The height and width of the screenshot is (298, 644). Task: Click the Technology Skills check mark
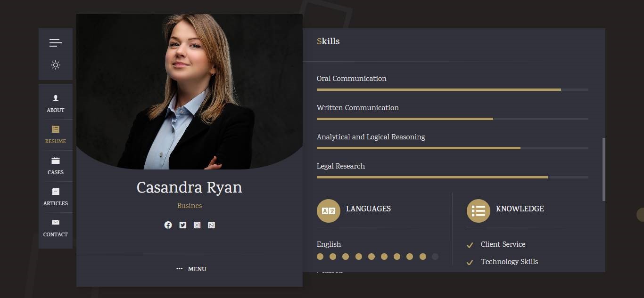pos(470,262)
